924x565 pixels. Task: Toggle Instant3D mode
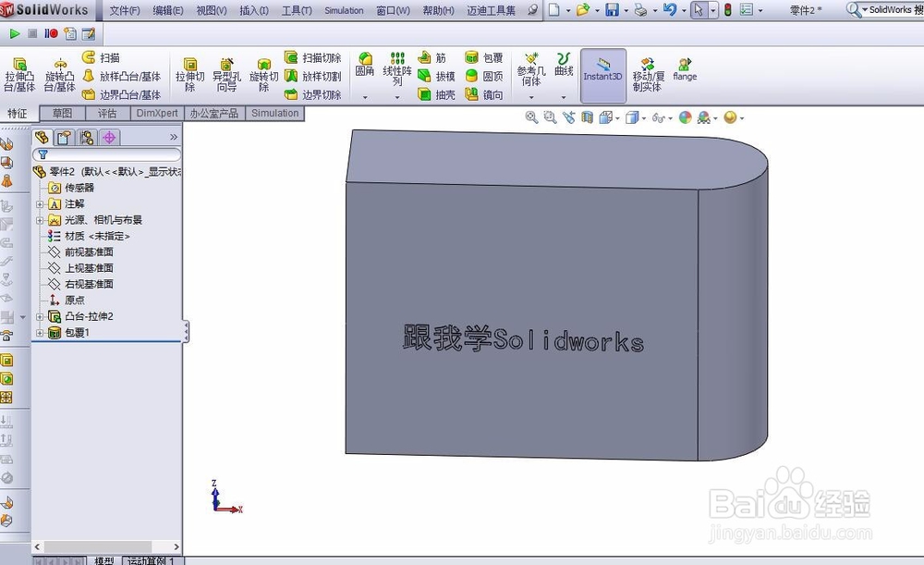click(602, 75)
